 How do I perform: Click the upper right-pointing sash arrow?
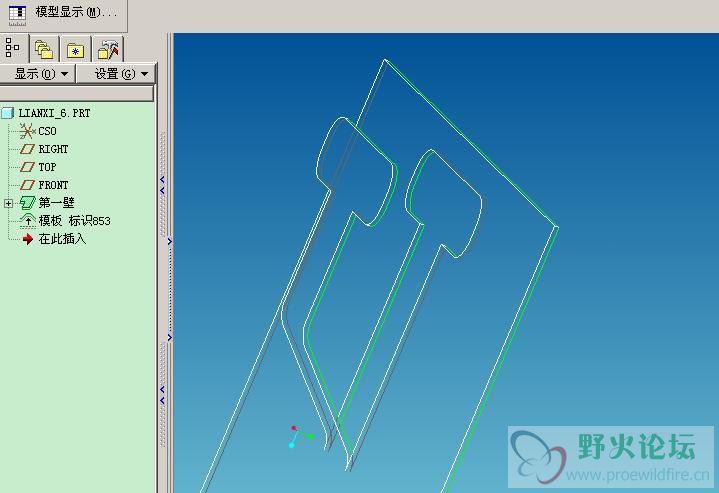(170, 241)
